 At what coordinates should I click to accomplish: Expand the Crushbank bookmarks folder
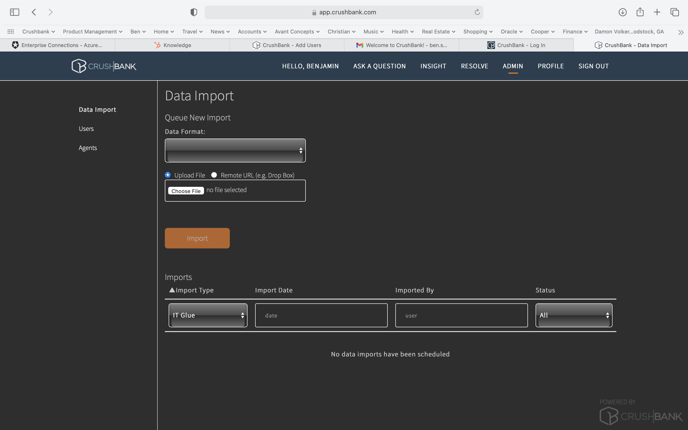pyautogui.click(x=39, y=32)
